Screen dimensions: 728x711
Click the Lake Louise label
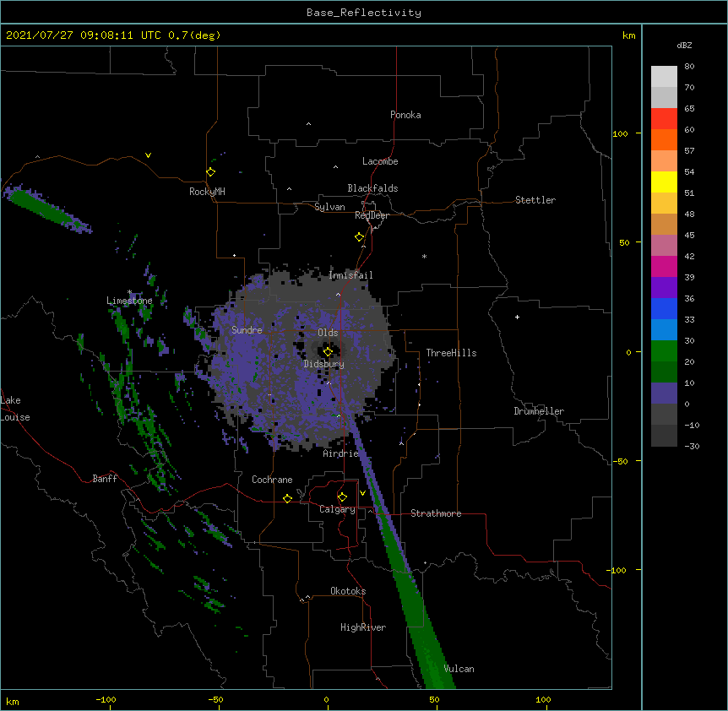click(15, 409)
